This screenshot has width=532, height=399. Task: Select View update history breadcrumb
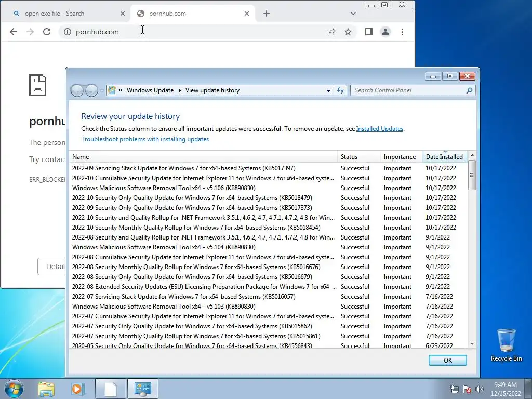(212, 90)
